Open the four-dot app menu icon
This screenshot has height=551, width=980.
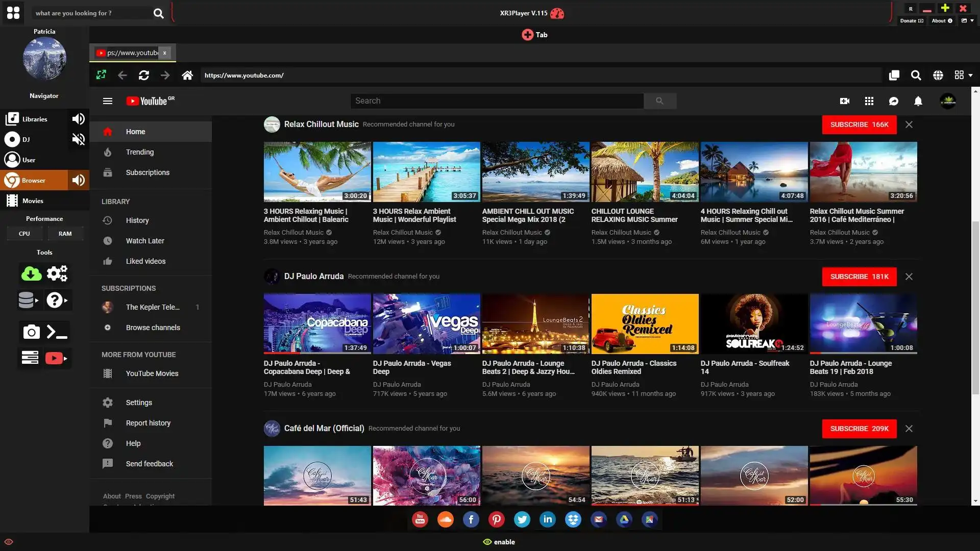[13, 13]
